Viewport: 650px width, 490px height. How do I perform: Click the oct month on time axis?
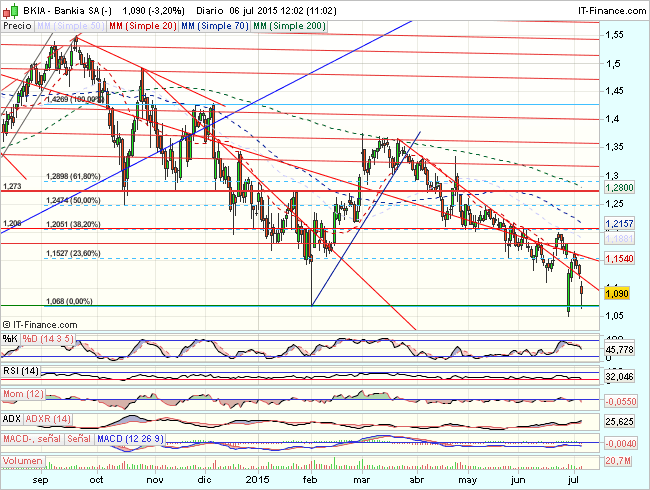pyautogui.click(x=96, y=480)
